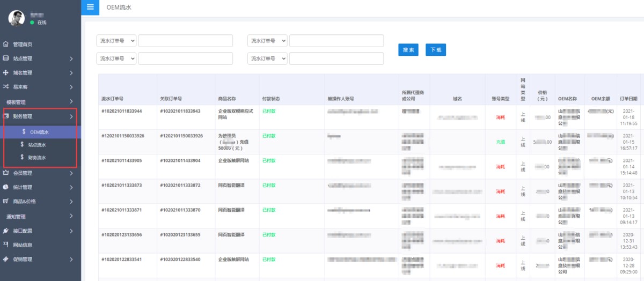This screenshot has height=281, width=644.
Task: Open the bottom-right 流水订单号 filter dropdown
Action: [267, 58]
